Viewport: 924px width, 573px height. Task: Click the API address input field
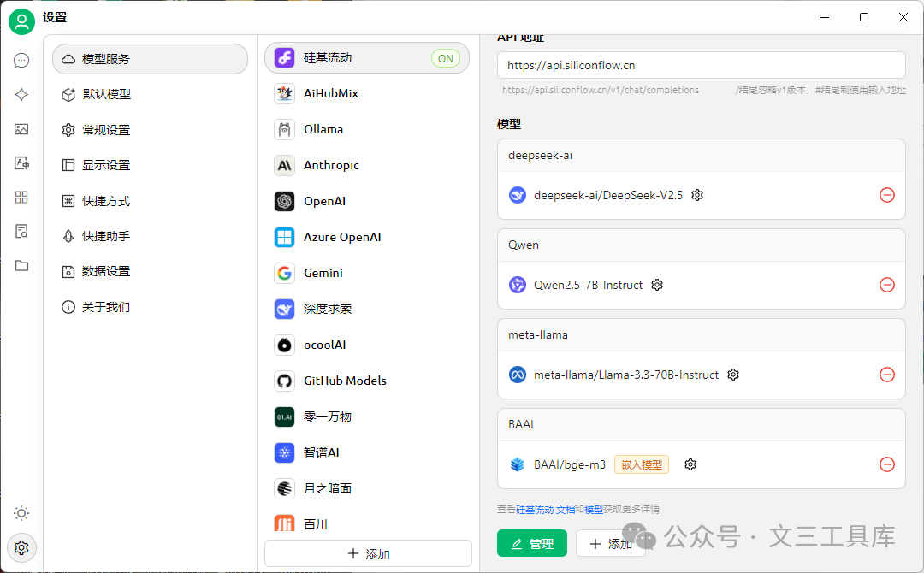coord(702,65)
